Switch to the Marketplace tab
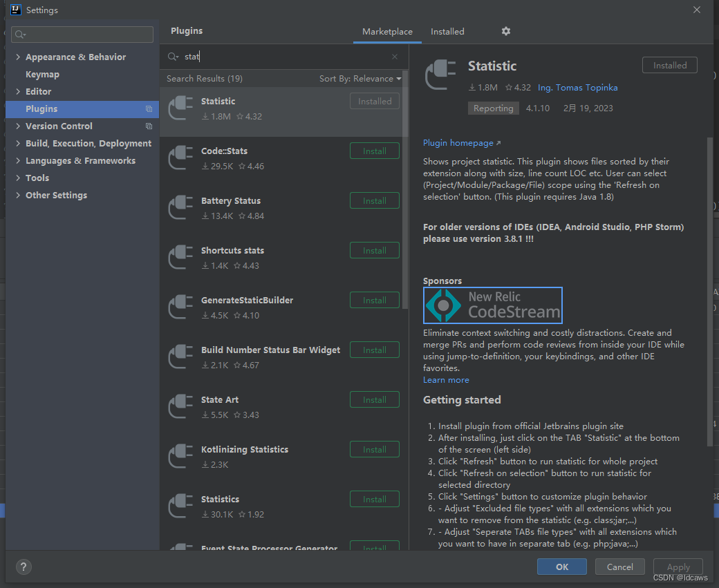 tap(387, 32)
